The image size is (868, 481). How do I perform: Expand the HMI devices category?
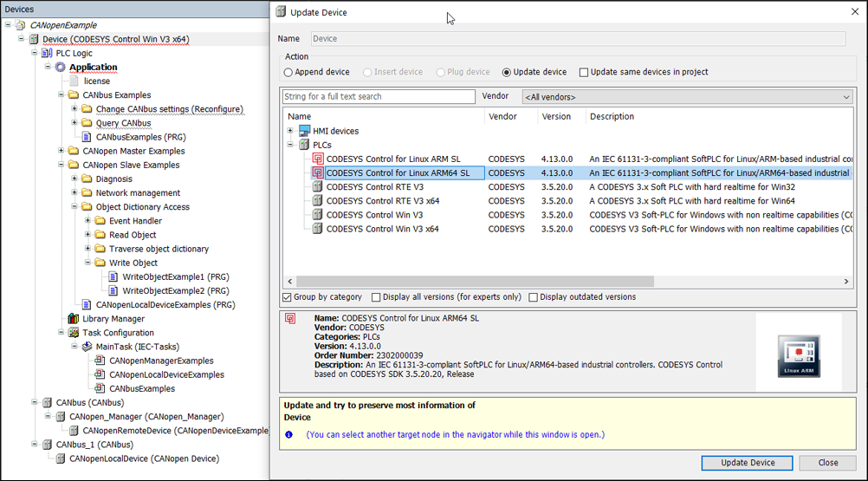(x=290, y=131)
